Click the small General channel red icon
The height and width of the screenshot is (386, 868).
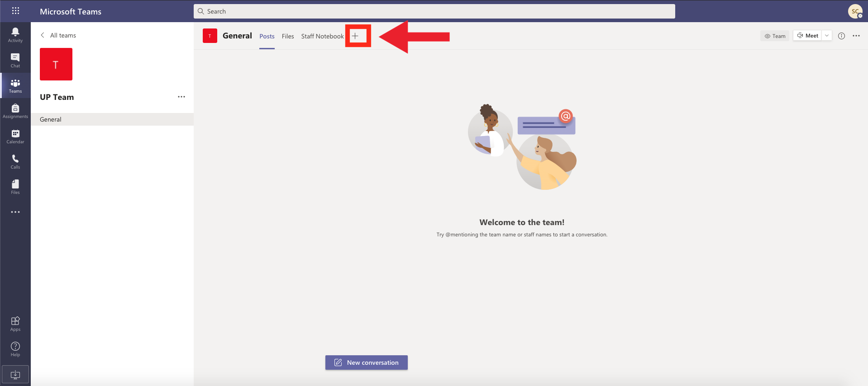210,36
